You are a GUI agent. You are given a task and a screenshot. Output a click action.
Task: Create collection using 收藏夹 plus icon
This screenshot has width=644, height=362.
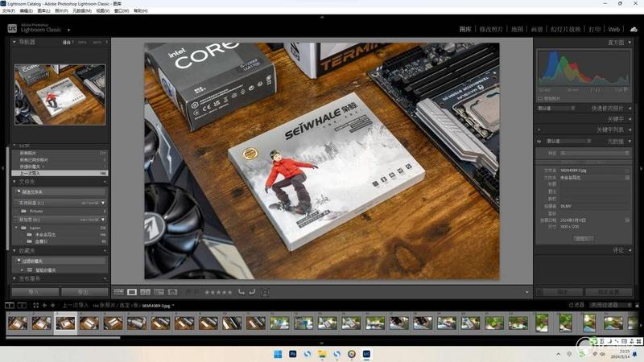point(105,250)
